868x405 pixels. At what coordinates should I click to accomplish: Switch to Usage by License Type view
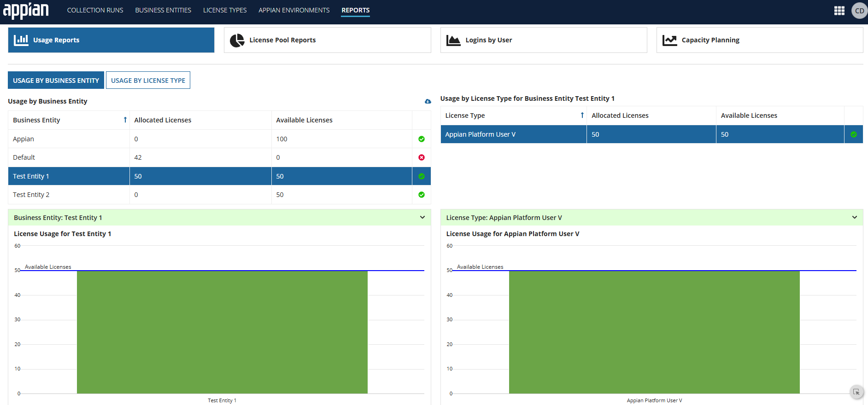point(148,81)
